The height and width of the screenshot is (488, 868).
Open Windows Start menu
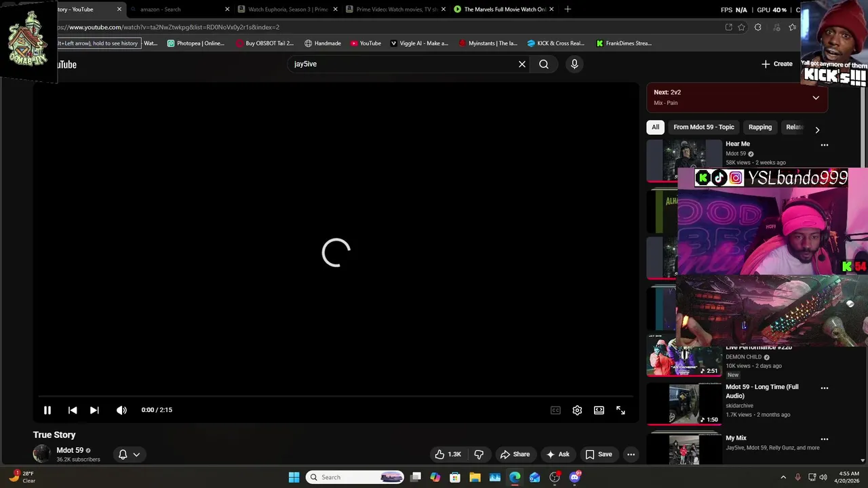[294, 477]
